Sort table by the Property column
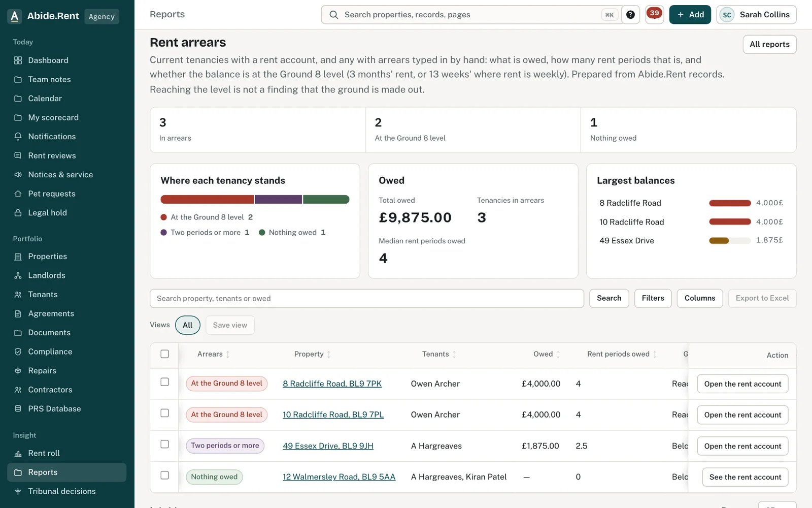Image resolution: width=812 pixels, height=508 pixels. [313, 354]
